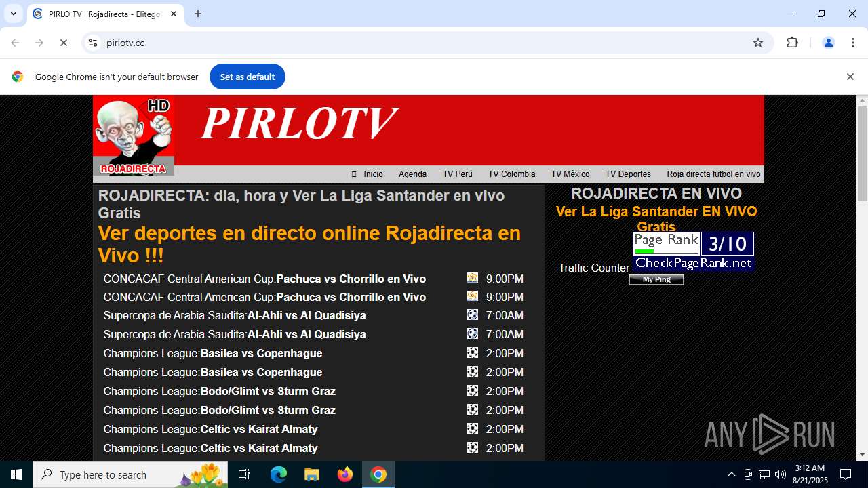Open Task View from the taskbar

244,474
